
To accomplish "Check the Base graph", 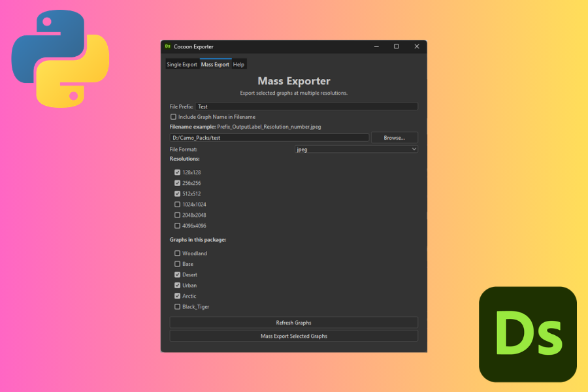I will click(177, 264).
